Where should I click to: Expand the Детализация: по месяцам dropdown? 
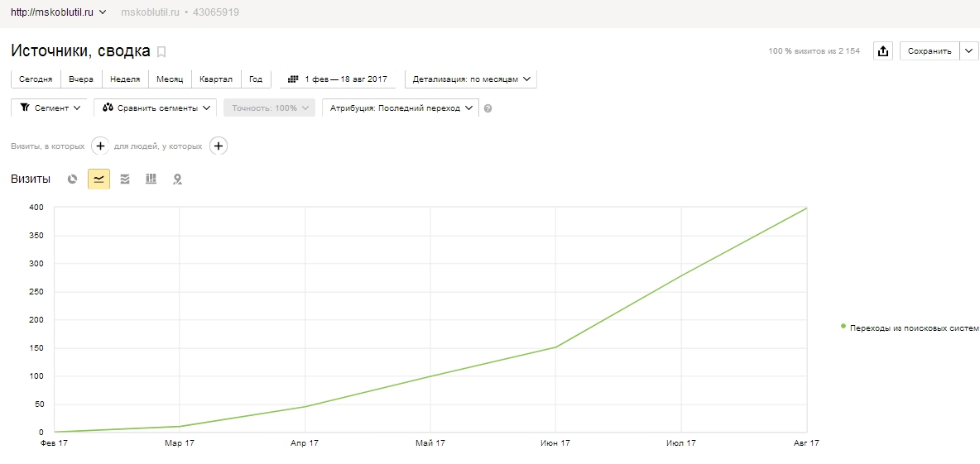click(471, 79)
